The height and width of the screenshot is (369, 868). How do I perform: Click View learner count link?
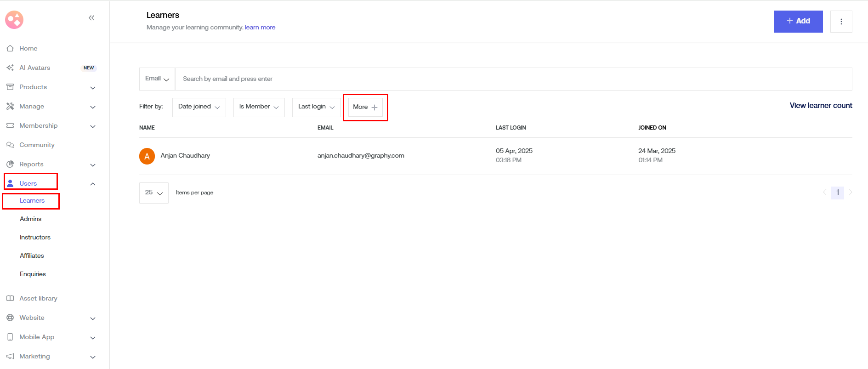(x=821, y=106)
